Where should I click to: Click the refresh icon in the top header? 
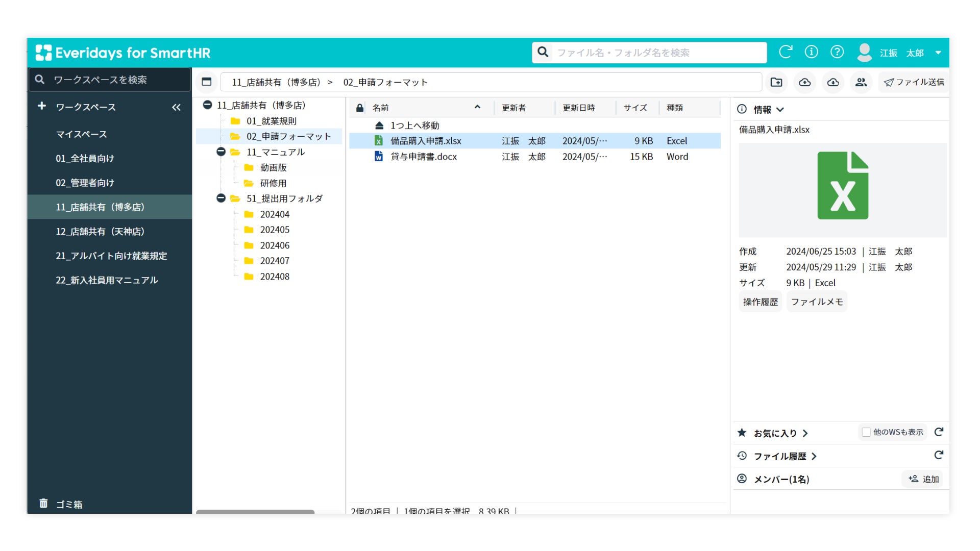pyautogui.click(x=785, y=52)
